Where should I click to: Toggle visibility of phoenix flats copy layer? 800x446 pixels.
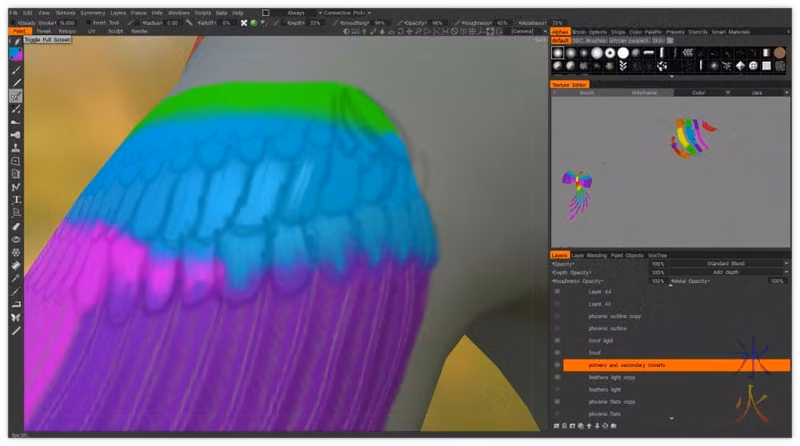click(557, 402)
